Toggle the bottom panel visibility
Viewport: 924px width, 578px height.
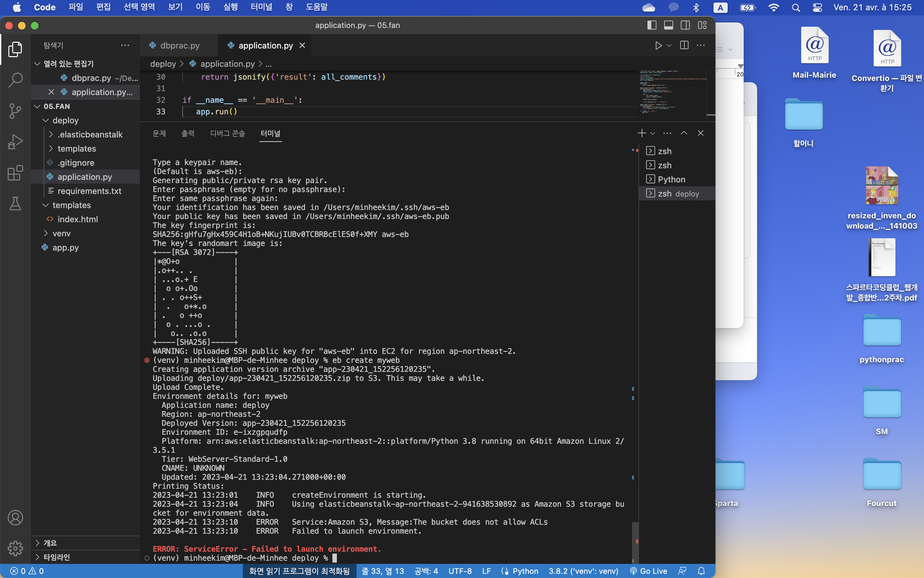[669, 25]
